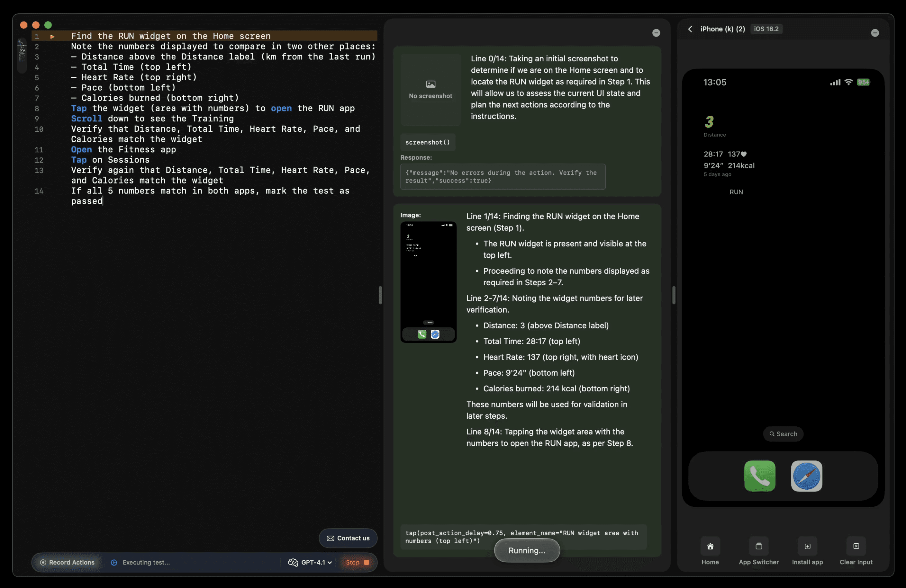
Task: Go back using the arrow beside iPhone (k) (2)
Action: pyautogui.click(x=690, y=29)
